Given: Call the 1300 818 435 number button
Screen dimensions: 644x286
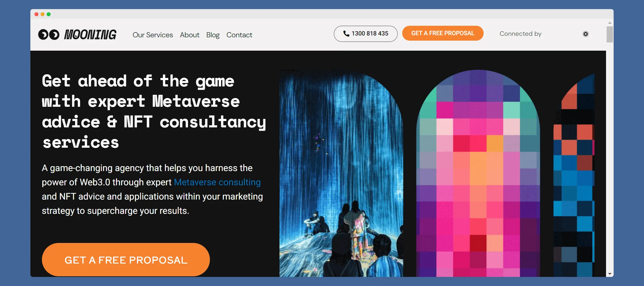Looking at the screenshot, I should [365, 34].
